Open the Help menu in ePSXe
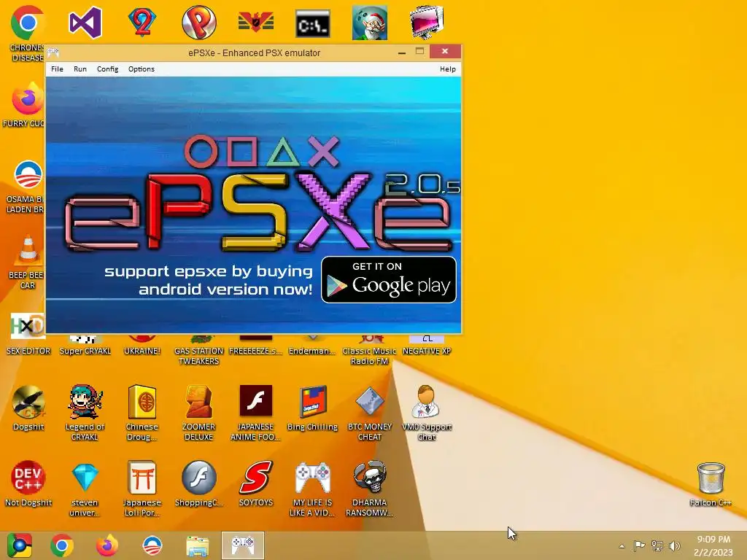Screen dimensions: 747x560 coord(448,69)
